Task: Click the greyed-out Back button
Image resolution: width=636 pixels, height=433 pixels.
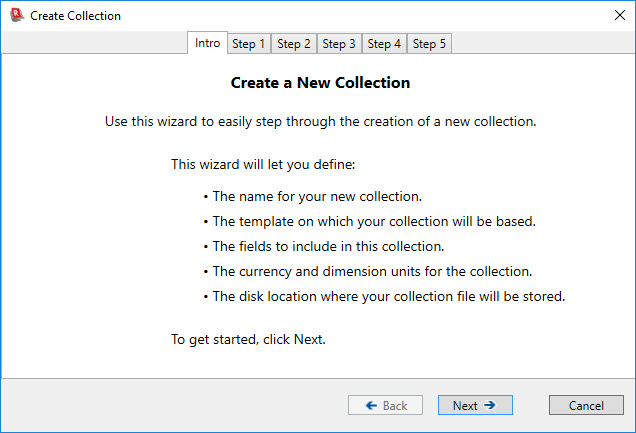Action: click(385, 405)
